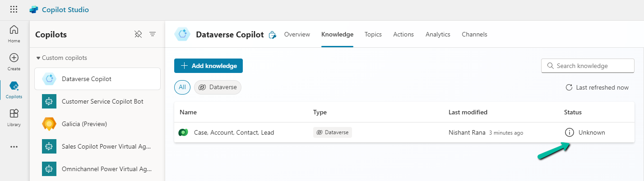
Task: Select Customer Service Copilot Bot
Action: tap(102, 101)
